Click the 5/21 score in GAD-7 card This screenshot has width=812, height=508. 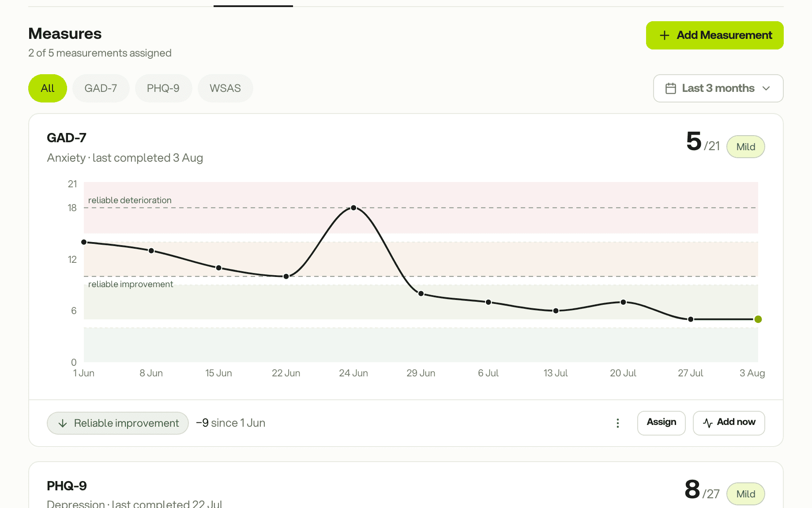[x=703, y=142]
